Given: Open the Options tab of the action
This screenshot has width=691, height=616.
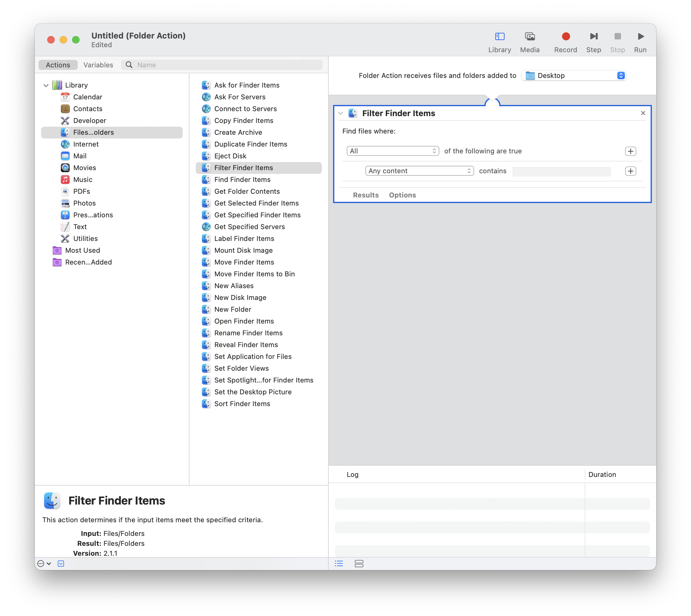Looking at the screenshot, I should [x=402, y=195].
